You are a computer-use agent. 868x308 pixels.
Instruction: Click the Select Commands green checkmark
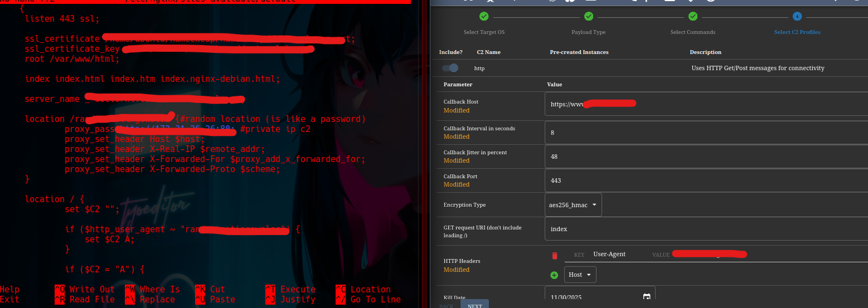click(x=692, y=17)
